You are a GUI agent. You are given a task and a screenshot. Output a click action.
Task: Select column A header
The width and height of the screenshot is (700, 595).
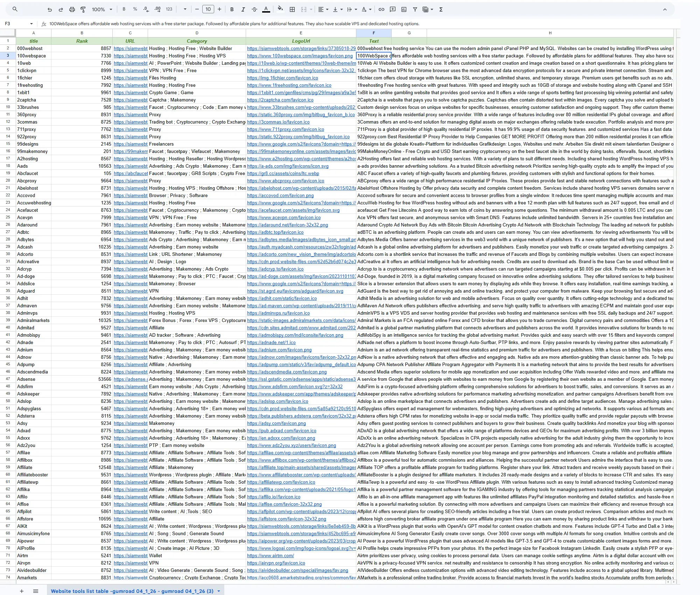pos(34,33)
